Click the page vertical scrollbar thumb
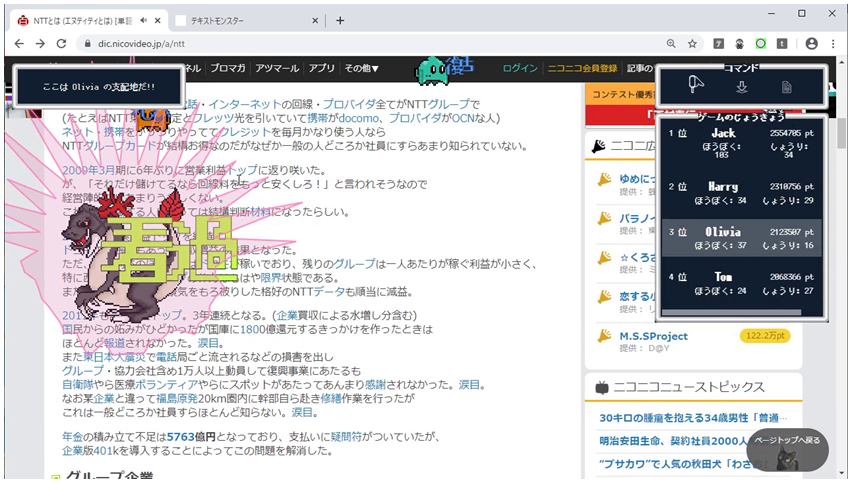This screenshot has height=483, width=852. [x=842, y=133]
